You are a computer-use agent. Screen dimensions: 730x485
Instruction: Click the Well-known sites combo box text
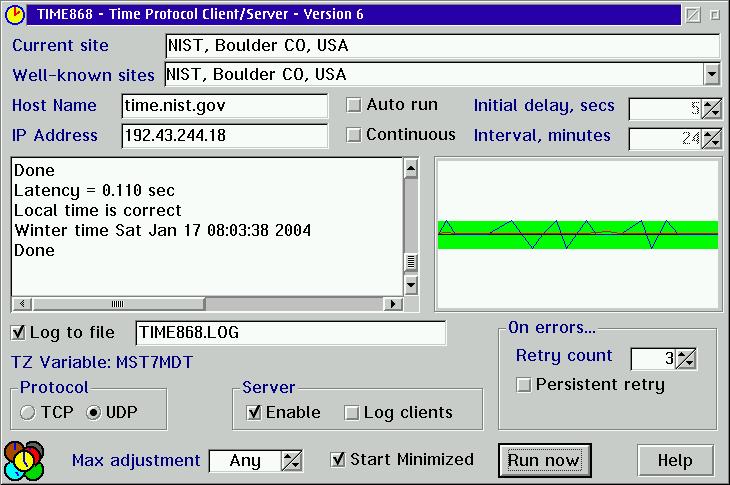tap(256, 74)
